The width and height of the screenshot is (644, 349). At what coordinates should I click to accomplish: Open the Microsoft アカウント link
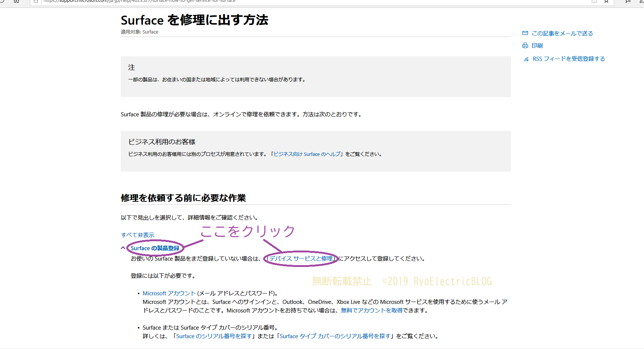[169, 293]
